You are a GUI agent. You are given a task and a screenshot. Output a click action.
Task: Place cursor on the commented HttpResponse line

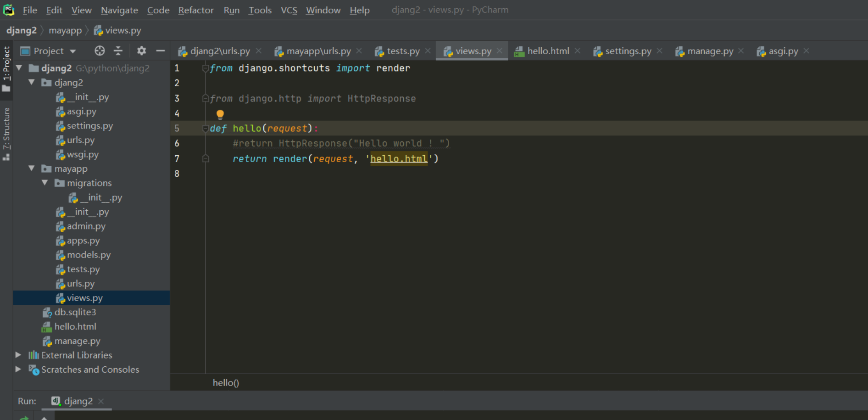click(341, 143)
